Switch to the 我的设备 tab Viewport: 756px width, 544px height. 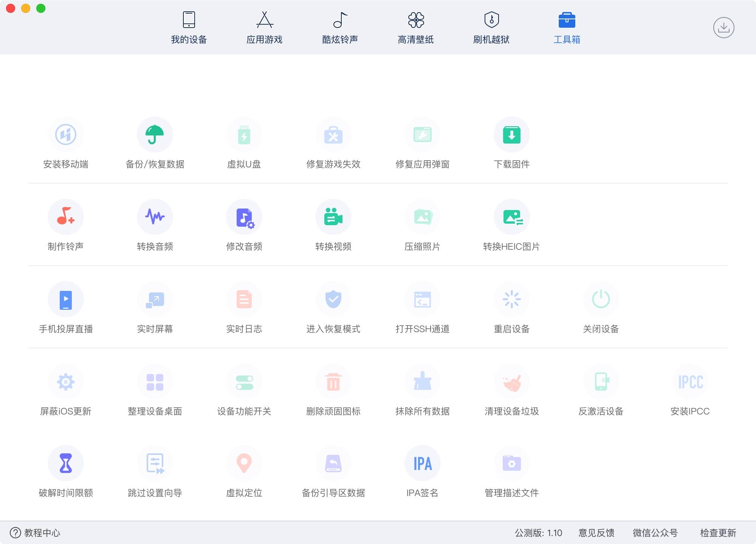coord(189,28)
